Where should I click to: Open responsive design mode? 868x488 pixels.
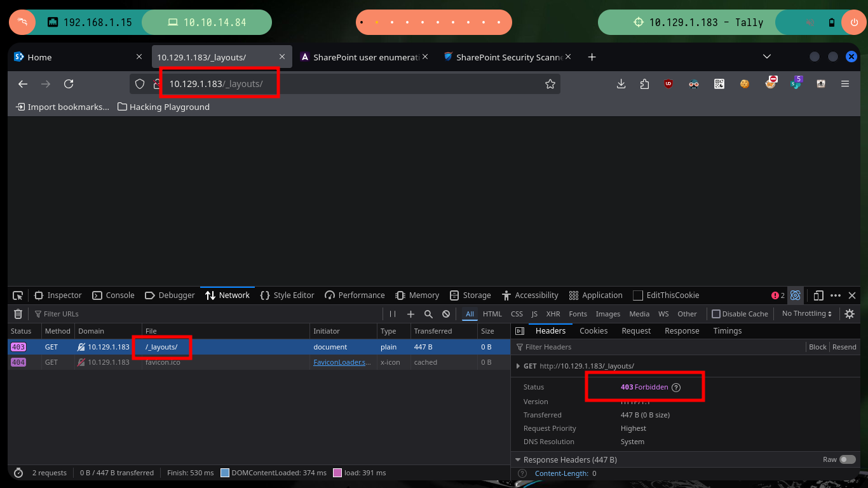pyautogui.click(x=818, y=295)
